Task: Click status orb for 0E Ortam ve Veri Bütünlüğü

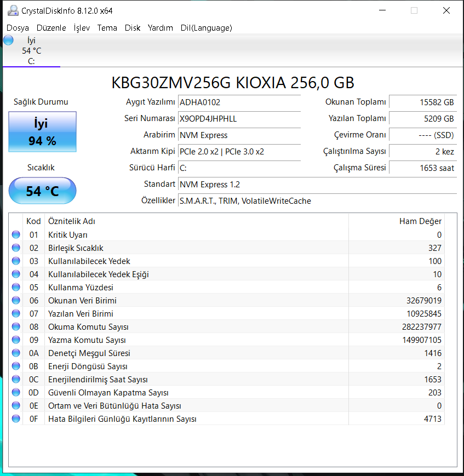Action: click(16, 405)
